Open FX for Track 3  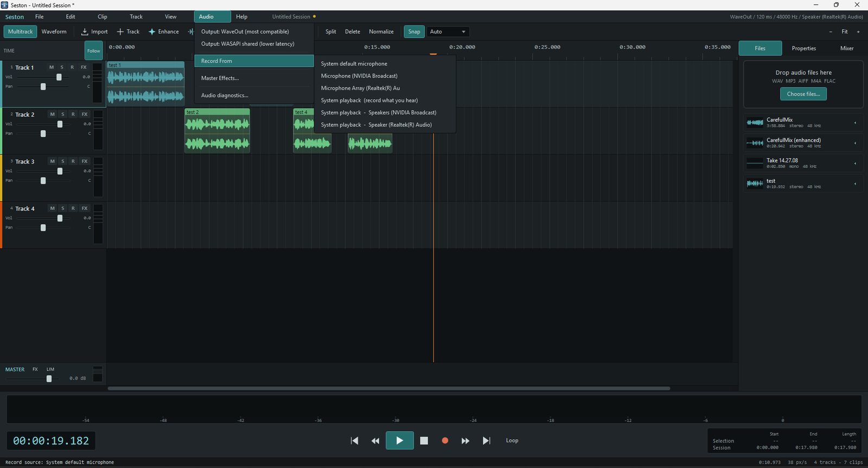point(85,161)
